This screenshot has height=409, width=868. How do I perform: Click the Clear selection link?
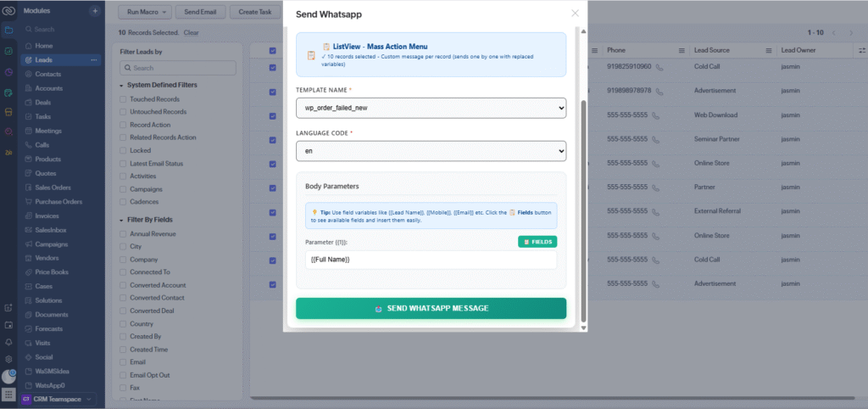[192, 33]
